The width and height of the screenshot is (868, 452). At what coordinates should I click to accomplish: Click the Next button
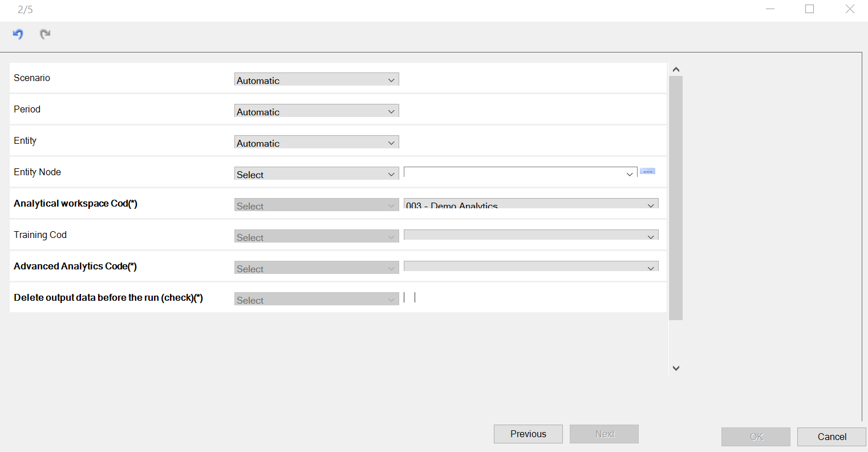[x=604, y=434]
